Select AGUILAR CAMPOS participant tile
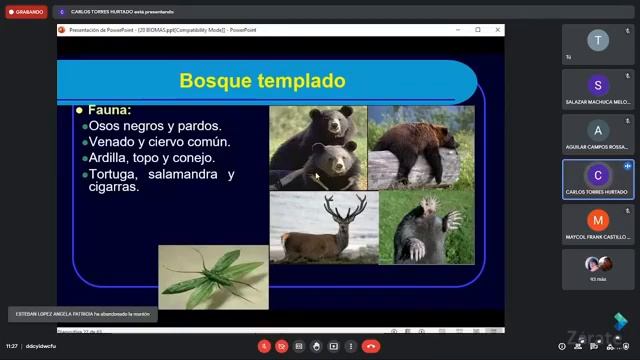 (598, 134)
